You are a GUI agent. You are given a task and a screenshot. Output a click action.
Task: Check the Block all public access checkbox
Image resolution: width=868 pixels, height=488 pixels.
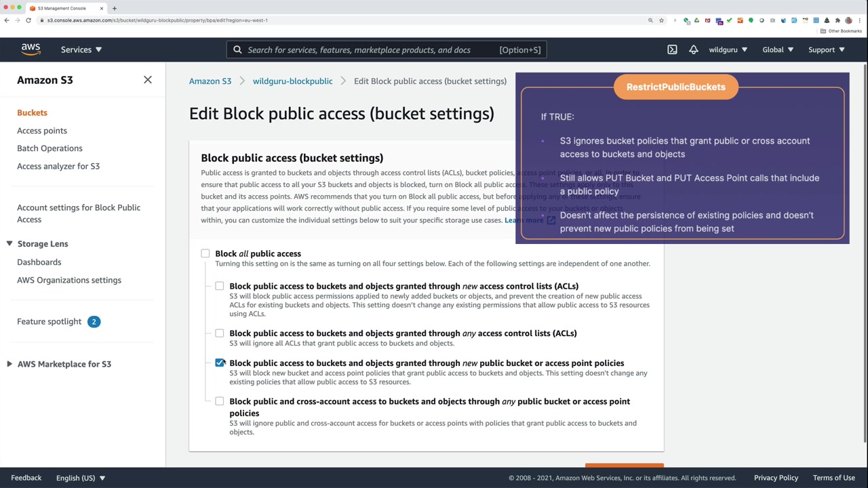(x=205, y=253)
